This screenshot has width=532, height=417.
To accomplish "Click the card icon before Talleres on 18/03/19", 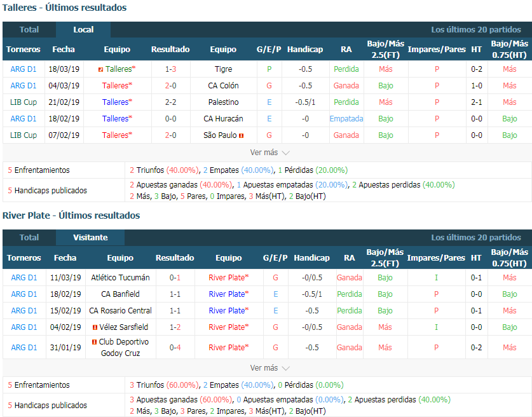I will pos(101,69).
